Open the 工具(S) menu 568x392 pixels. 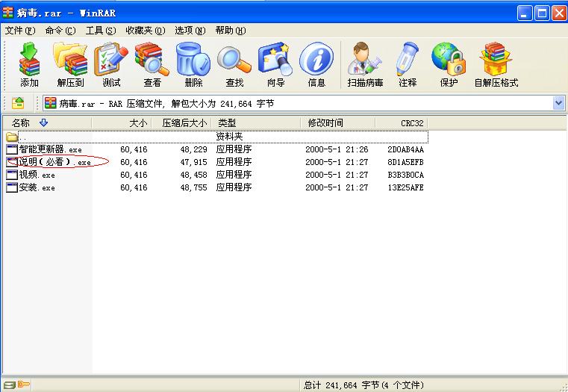(101, 31)
